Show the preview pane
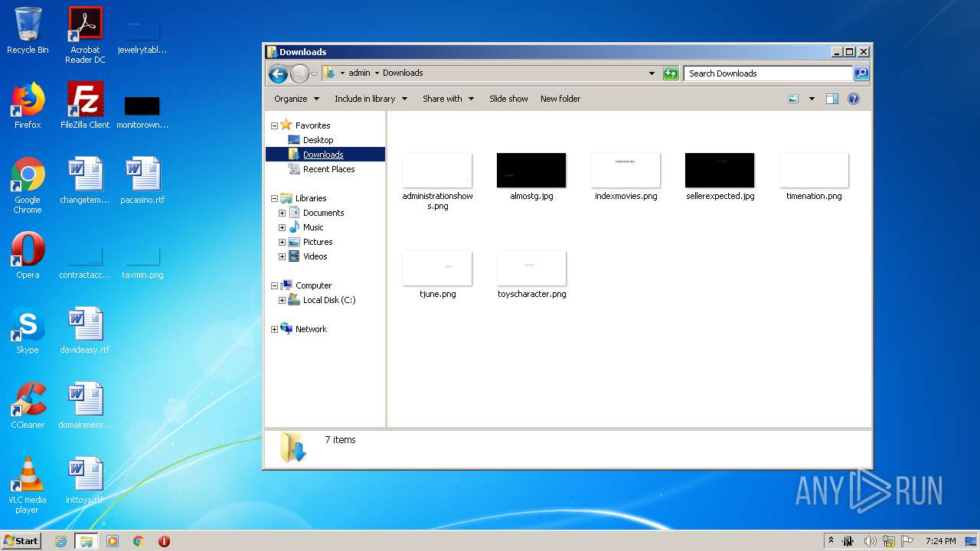The height and width of the screenshot is (551, 980). click(x=832, y=99)
